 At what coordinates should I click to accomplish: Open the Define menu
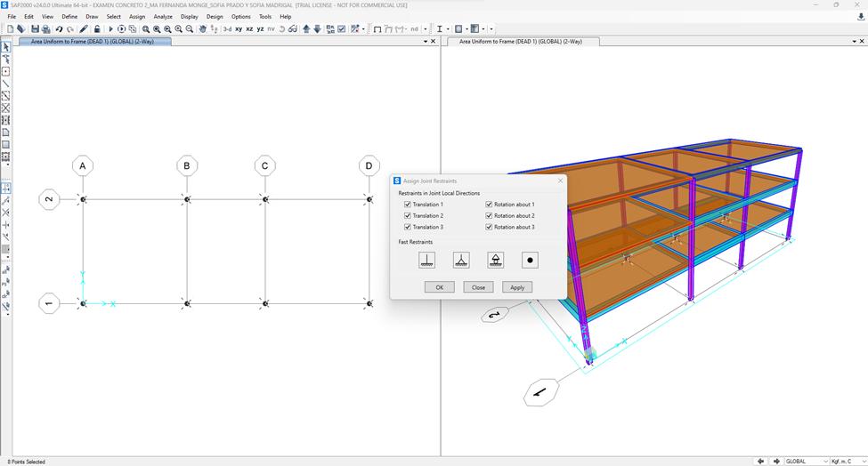pyautogui.click(x=69, y=17)
